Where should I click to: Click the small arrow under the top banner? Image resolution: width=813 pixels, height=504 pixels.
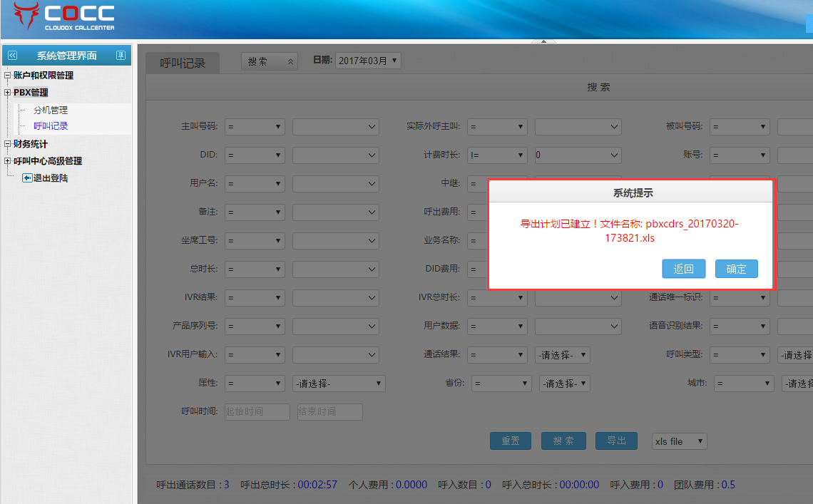[x=543, y=42]
